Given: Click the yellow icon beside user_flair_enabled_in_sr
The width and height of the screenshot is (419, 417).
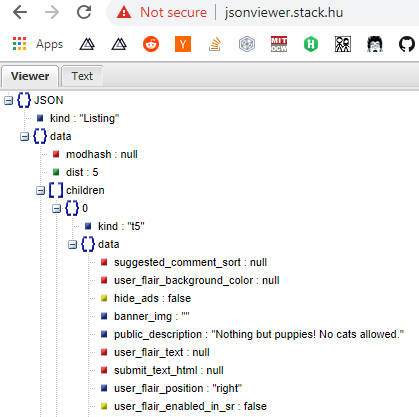Looking at the screenshot, I should coord(104,406).
